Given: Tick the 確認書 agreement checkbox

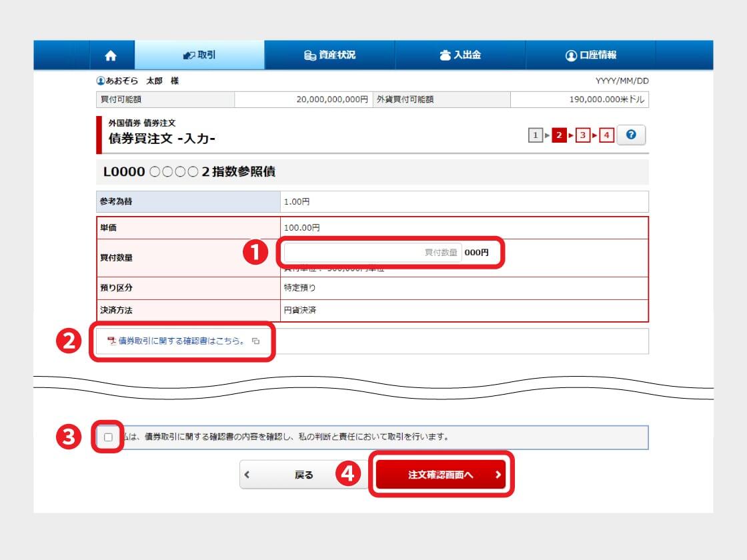Looking at the screenshot, I should (109, 437).
